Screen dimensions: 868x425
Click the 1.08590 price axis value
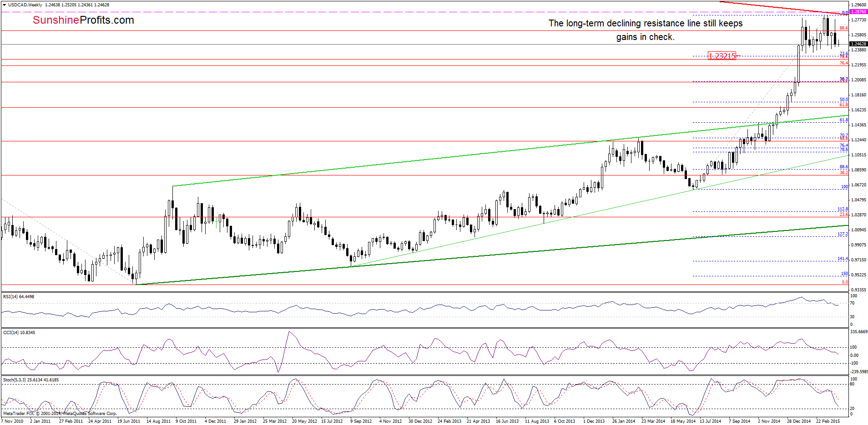pos(858,170)
